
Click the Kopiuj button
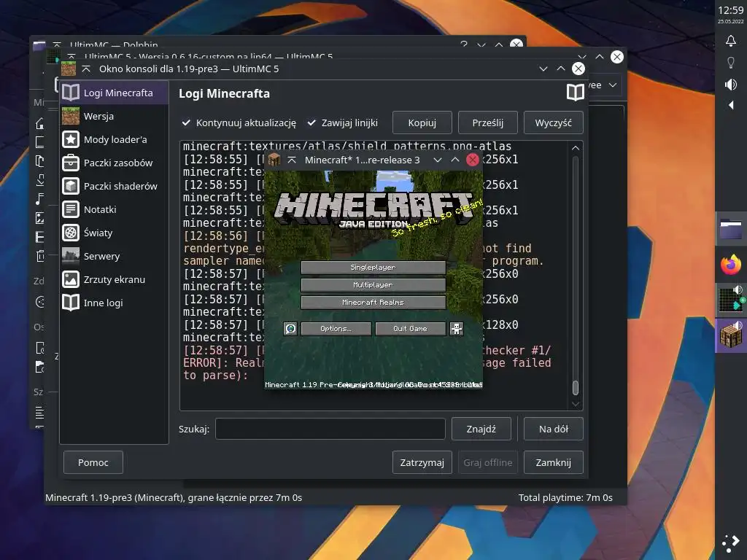[x=422, y=122]
